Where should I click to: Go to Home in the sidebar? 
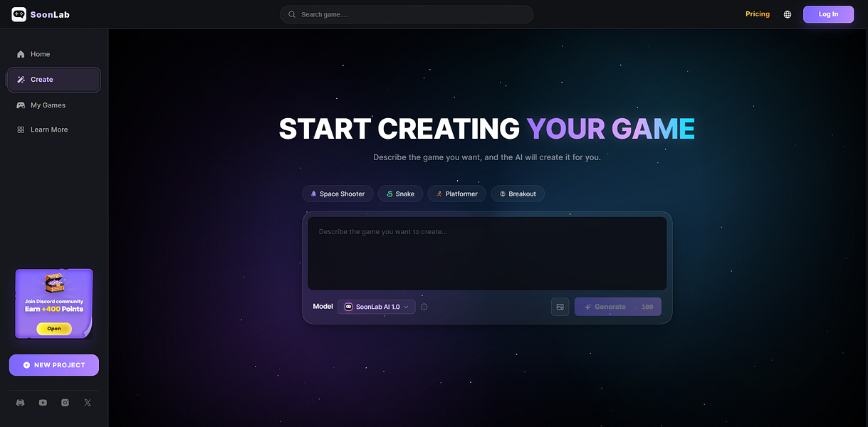point(54,54)
